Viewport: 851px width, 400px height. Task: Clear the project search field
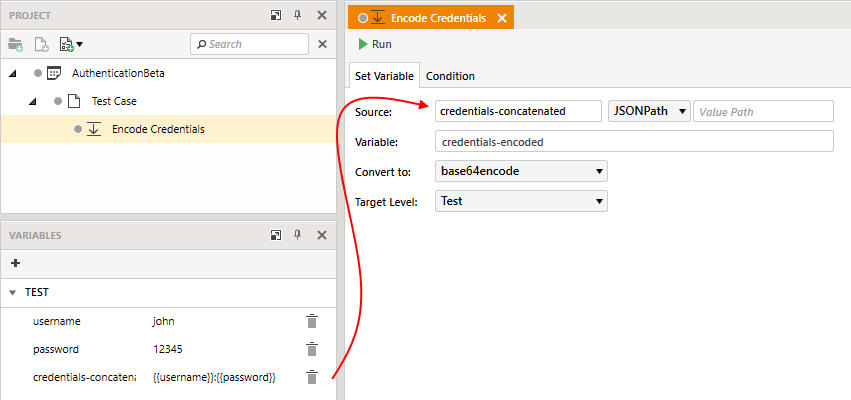pyautogui.click(x=322, y=45)
